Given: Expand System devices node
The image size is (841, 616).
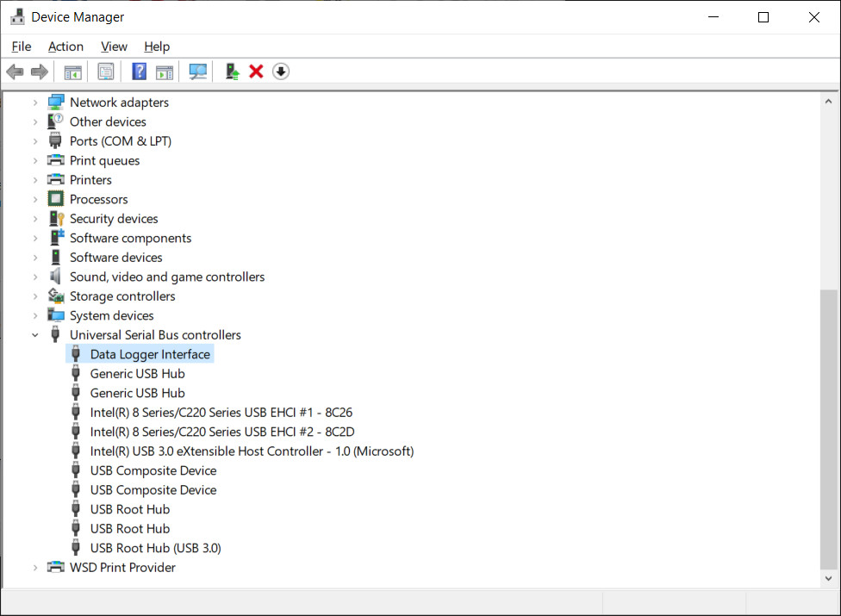Looking at the screenshot, I should 35,316.
